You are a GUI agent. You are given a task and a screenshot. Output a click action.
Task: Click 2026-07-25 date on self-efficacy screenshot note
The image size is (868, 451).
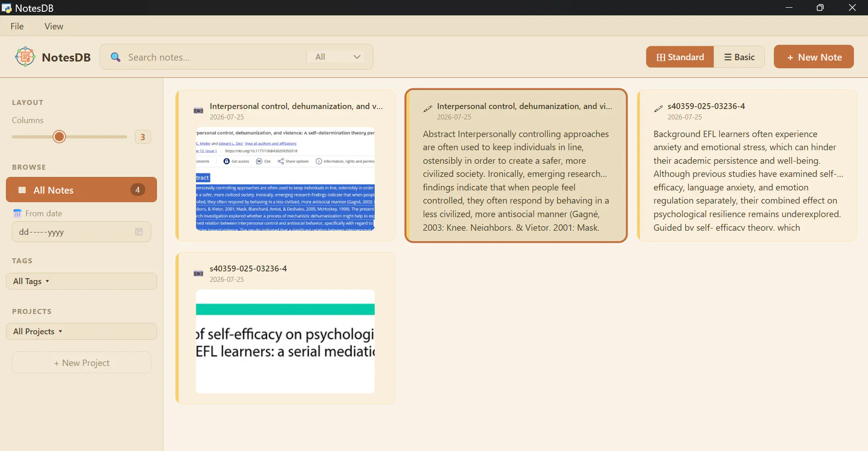(227, 279)
